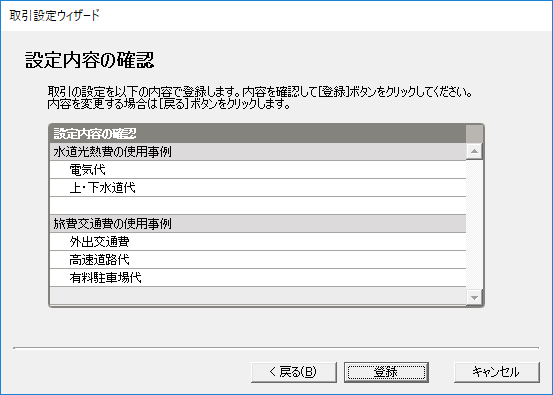Select the 電気代 row
This screenshot has width=553, height=395.
coord(258,170)
